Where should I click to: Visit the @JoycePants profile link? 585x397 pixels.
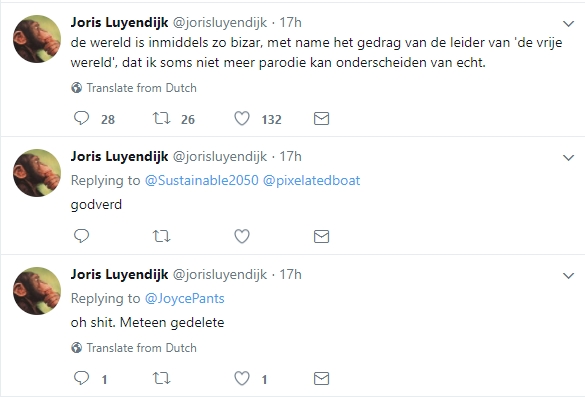pos(185,298)
